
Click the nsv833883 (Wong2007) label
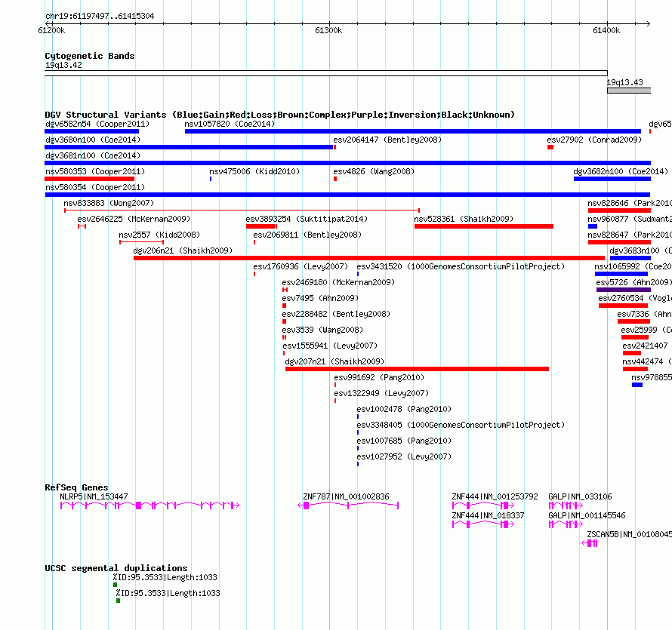point(109,204)
